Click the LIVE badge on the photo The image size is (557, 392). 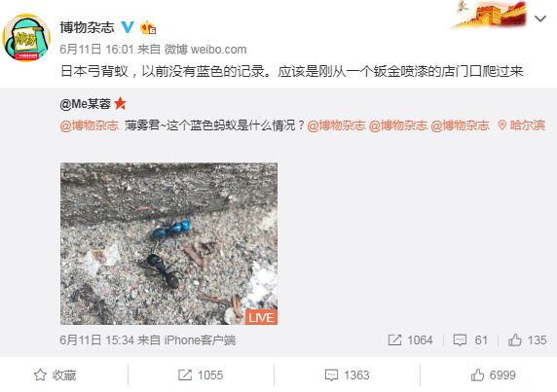point(261,317)
